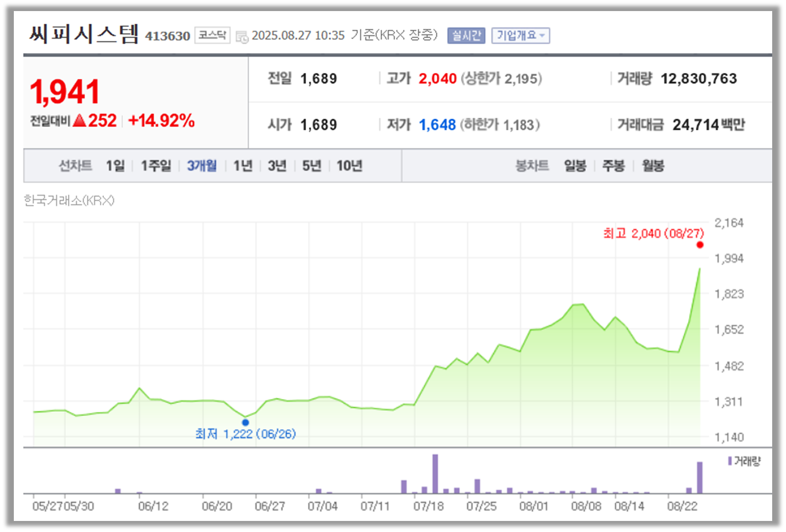Click the 최저 1,222 (06/26) label
This screenshot has height=532, width=786.
click(x=245, y=434)
